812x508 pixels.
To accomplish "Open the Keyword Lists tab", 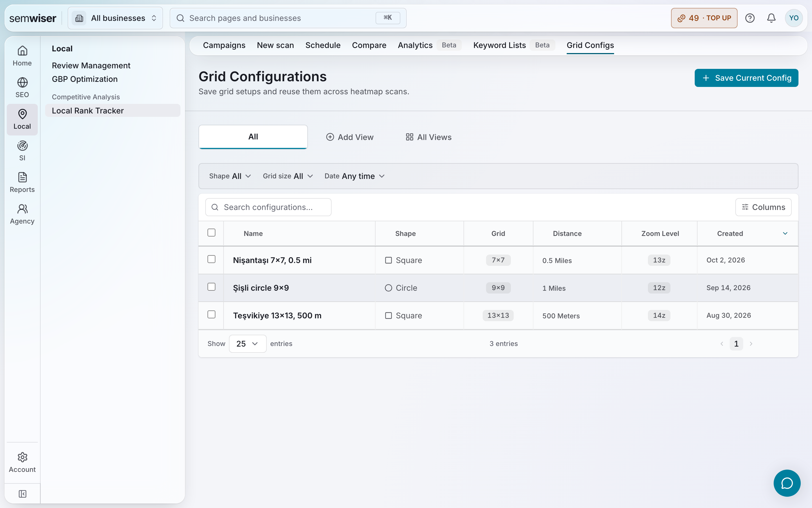I will pyautogui.click(x=514, y=45).
